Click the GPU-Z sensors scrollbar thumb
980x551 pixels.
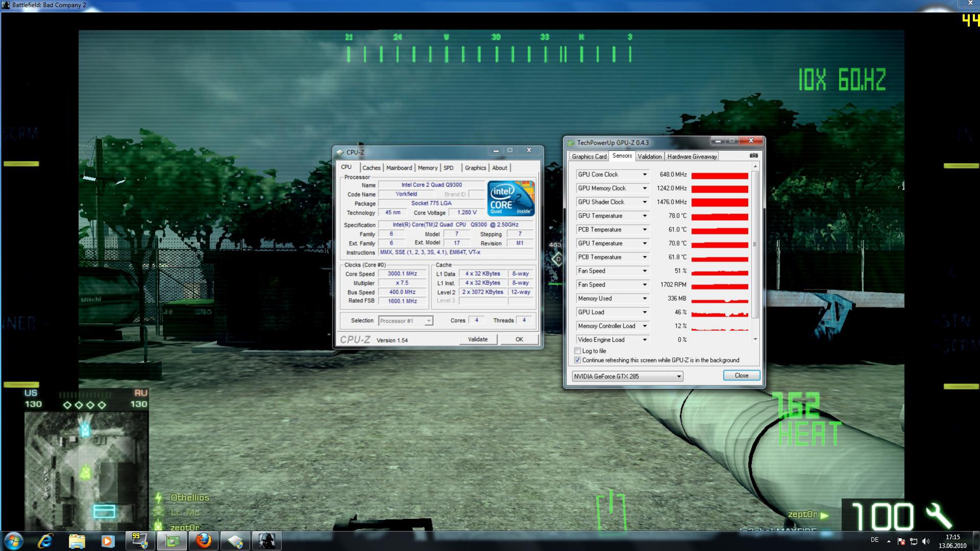point(755,245)
